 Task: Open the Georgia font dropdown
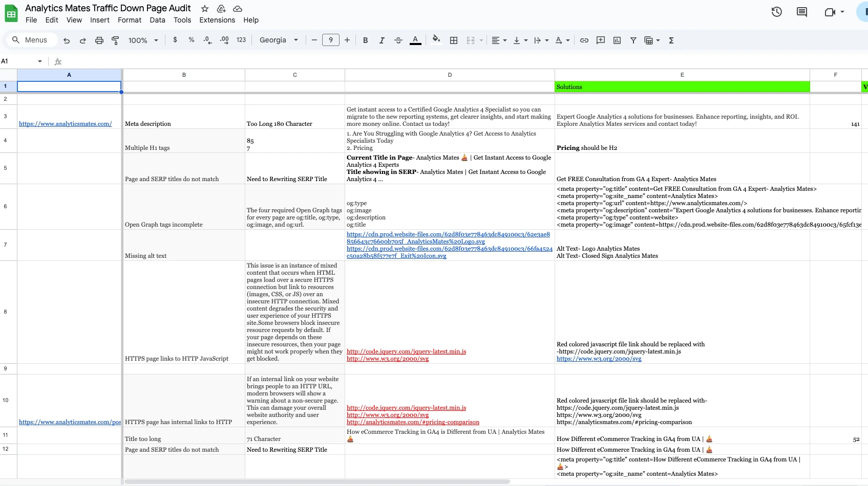(x=279, y=40)
